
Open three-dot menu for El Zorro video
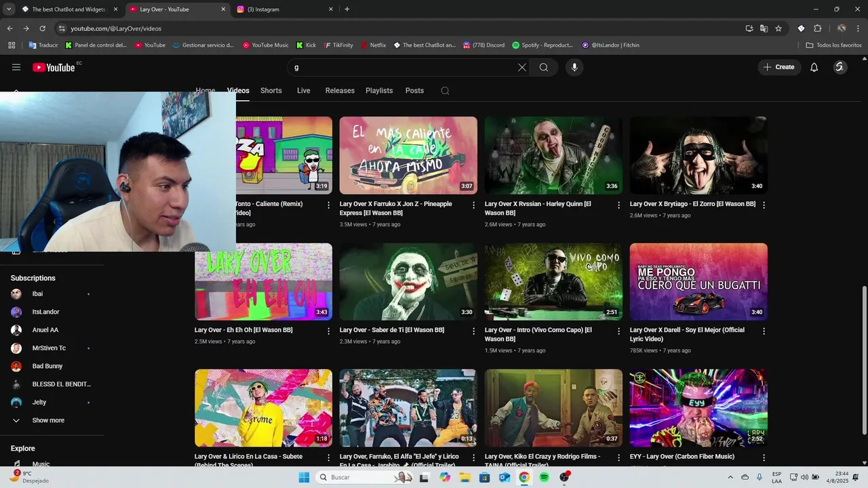(x=764, y=205)
